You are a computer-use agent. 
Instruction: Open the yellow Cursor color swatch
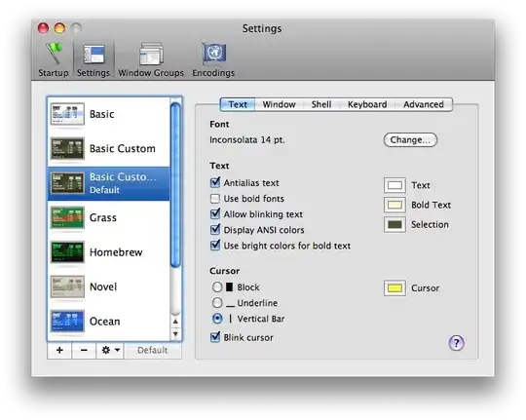394,288
